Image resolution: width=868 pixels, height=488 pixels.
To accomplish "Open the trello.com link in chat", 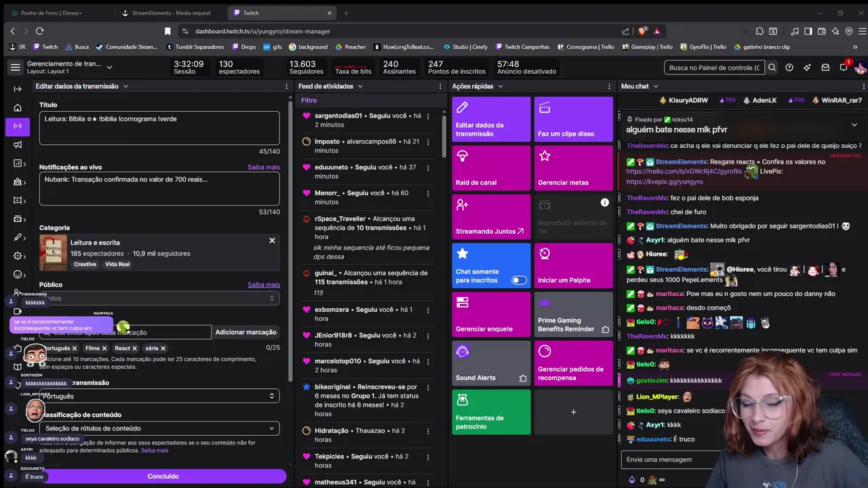I will [x=684, y=171].
